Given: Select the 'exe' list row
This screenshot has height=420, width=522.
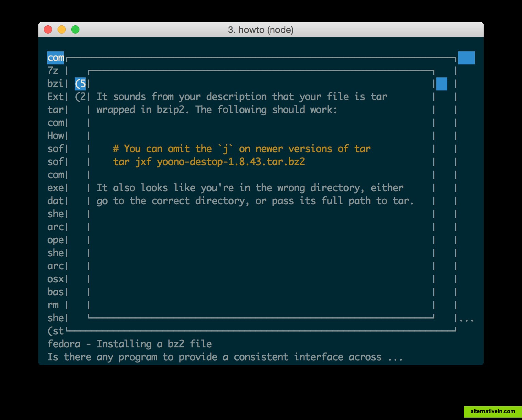Looking at the screenshot, I should click(x=55, y=188).
